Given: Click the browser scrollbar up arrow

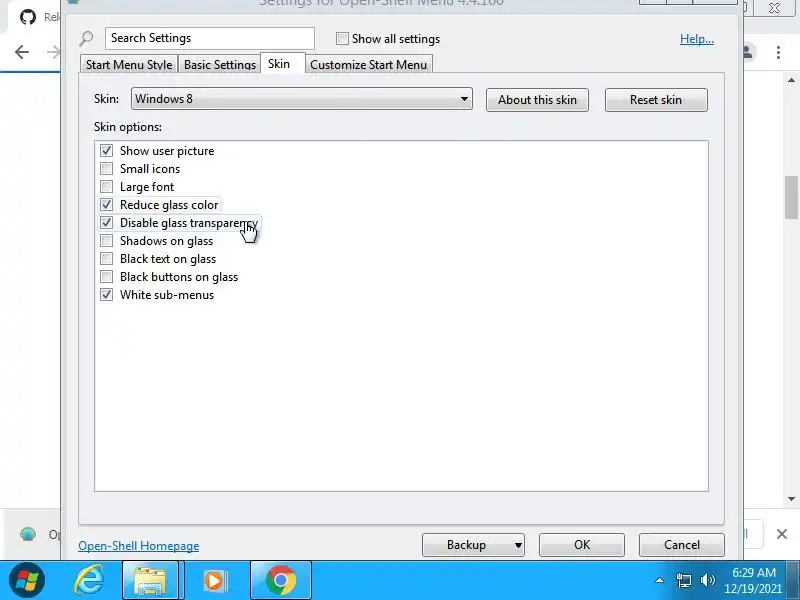Looking at the screenshot, I should pyautogui.click(x=791, y=80).
